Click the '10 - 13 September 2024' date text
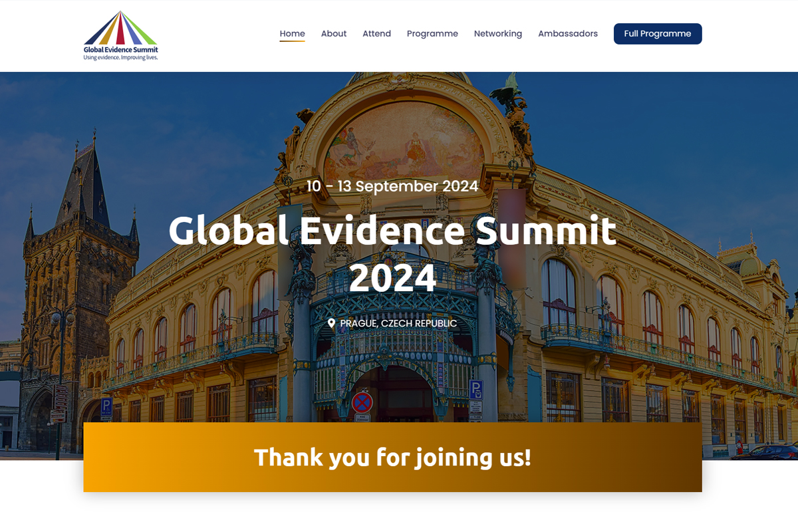This screenshot has height=532, width=798. [392, 186]
